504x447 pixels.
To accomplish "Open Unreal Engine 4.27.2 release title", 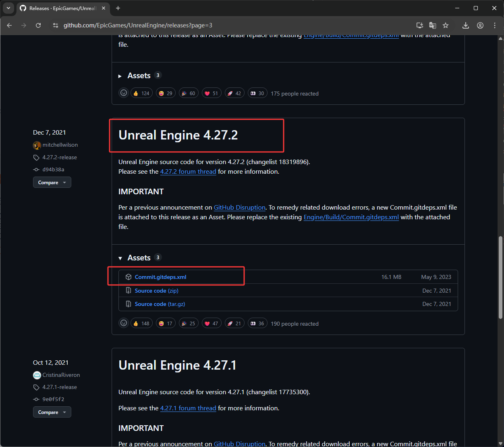I will tap(178, 135).
